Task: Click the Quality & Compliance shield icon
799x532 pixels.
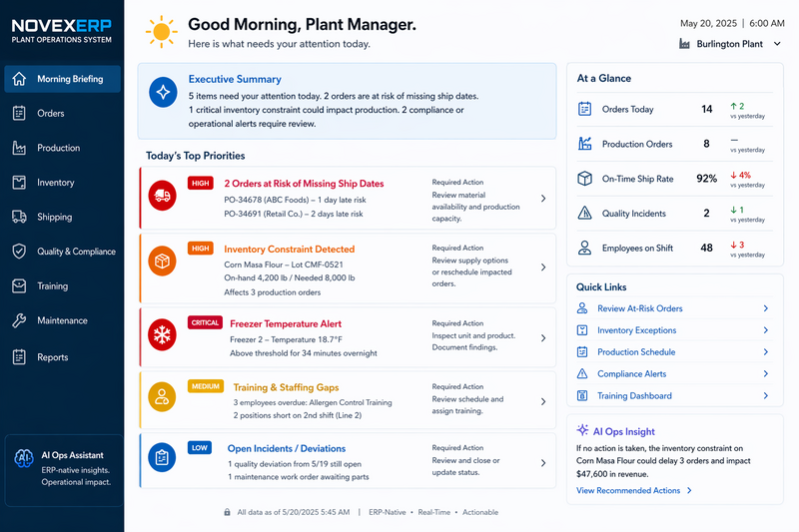Action: pyautogui.click(x=19, y=251)
